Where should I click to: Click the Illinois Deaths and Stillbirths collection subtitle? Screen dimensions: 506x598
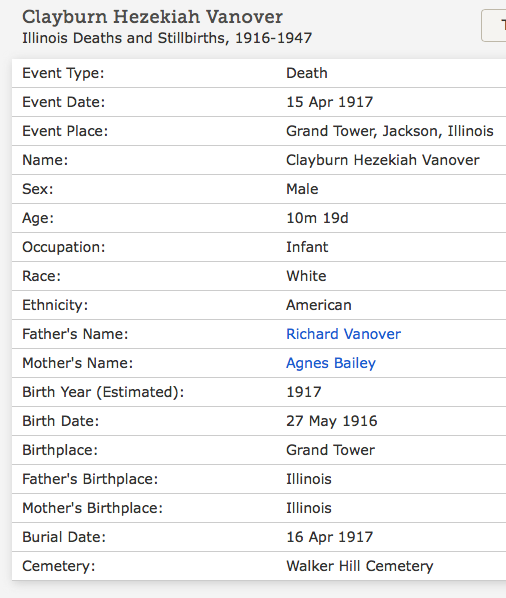tap(167, 38)
